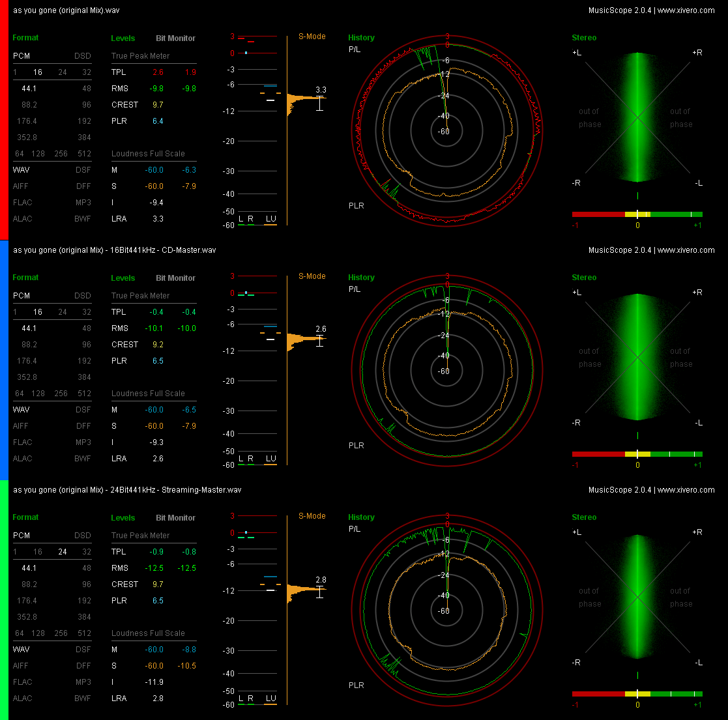The width and height of the screenshot is (728, 720).
Task: Open Bit Monitor tab in Streaming-Master panel
Action: click(175, 517)
